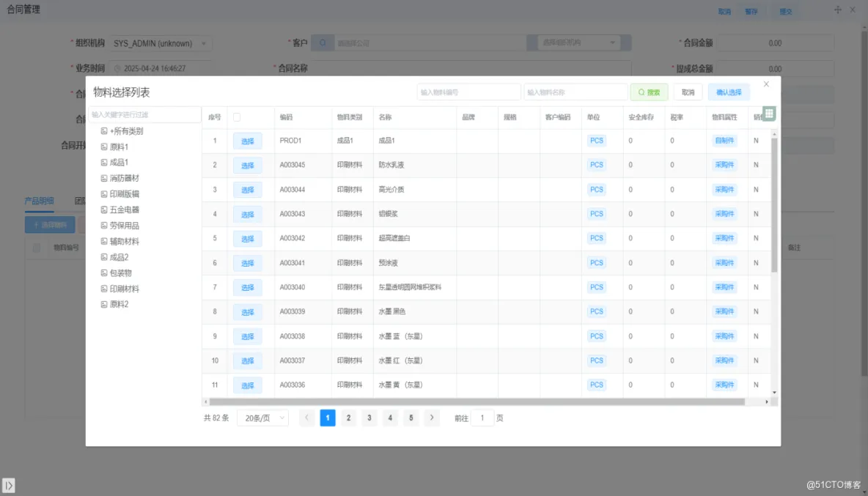
Task: Click 取消 in the contract page header
Action: coord(724,12)
